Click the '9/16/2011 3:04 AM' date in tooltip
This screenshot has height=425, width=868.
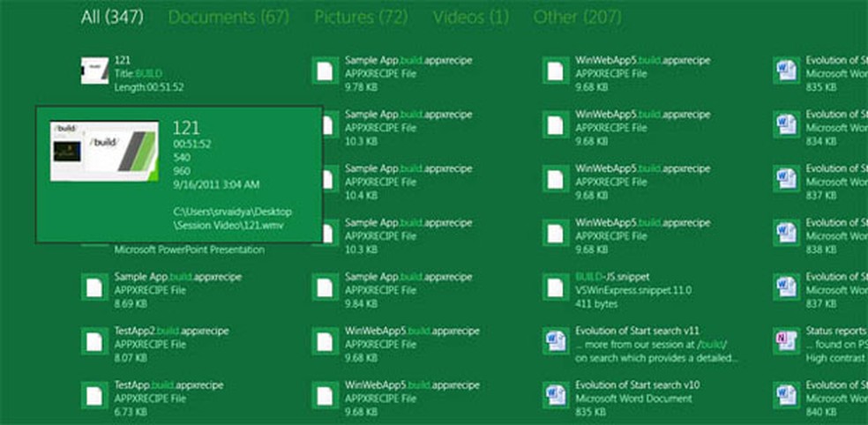216,185
